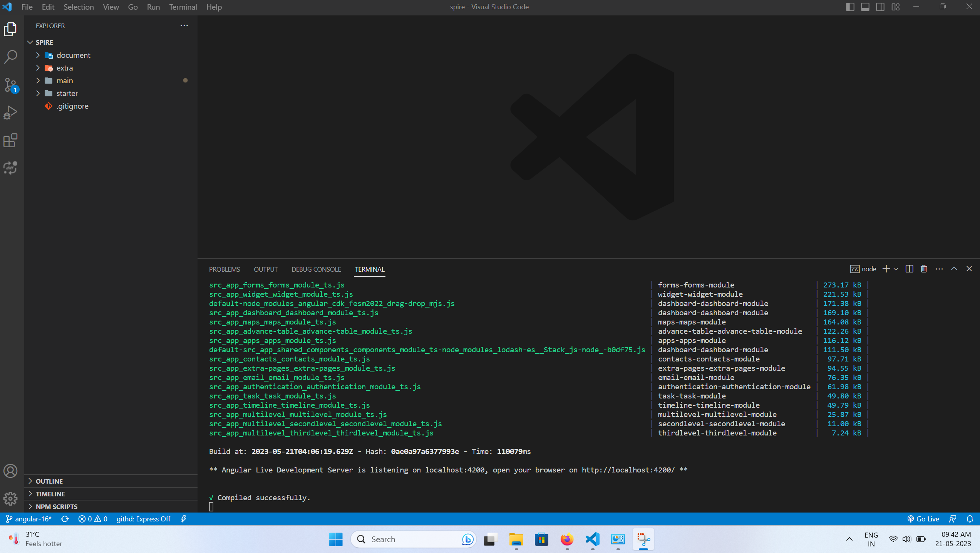The width and height of the screenshot is (980, 553).
Task: Open the Help menu
Action: (x=214, y=7)
